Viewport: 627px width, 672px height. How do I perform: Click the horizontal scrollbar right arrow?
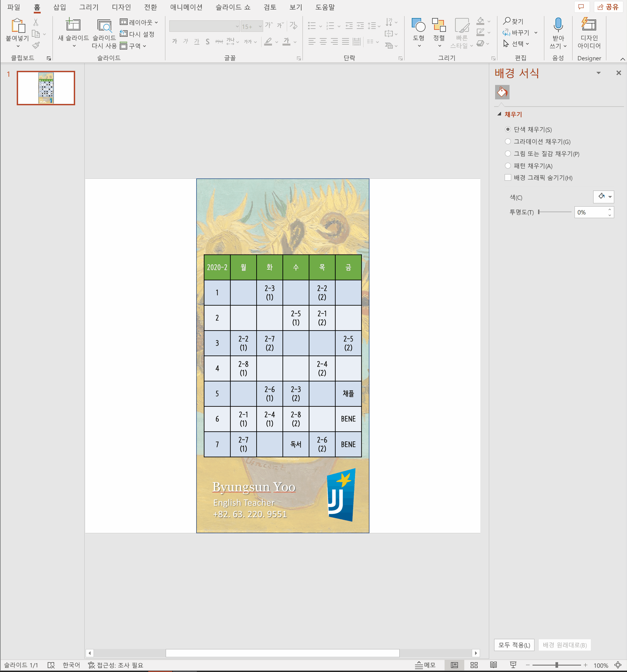tap(476, 653)
